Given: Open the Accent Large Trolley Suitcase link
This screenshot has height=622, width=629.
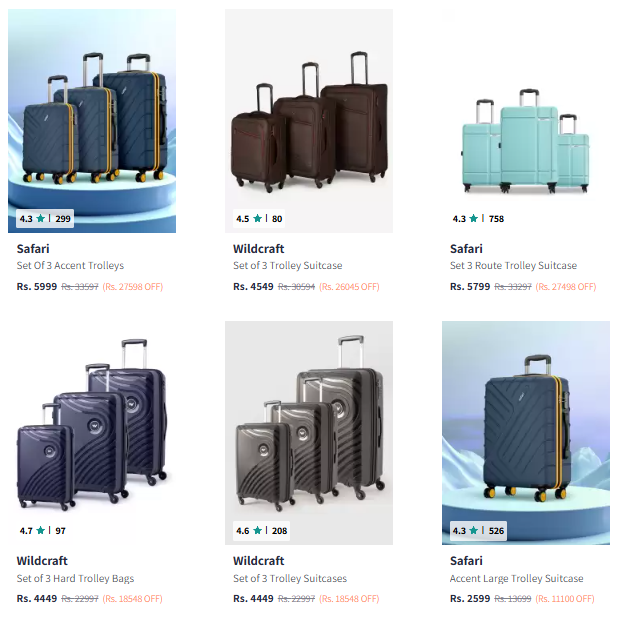Looking at the screenshot, I should click(517, 578).
